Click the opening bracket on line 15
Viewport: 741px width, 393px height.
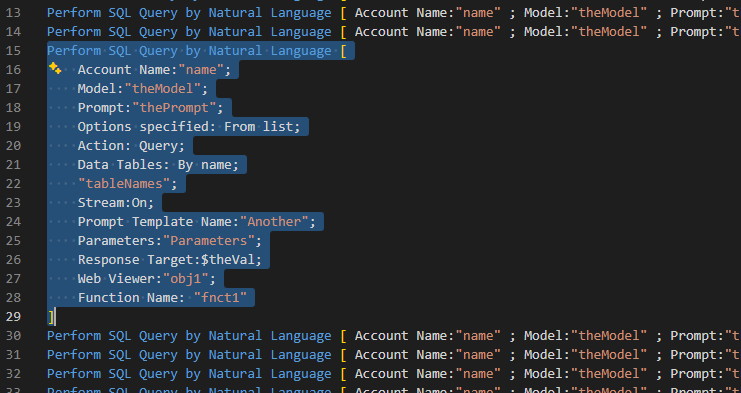pyautogui.click(x=344, y=51)
